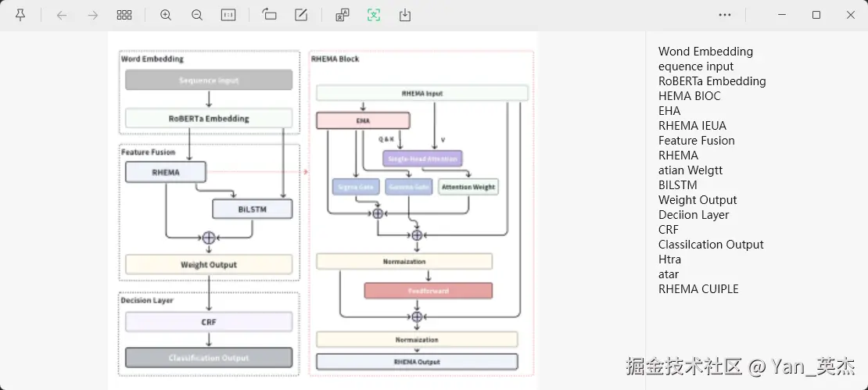Open the edit image tool
Image resolution: width=868 pixels, height=390 pixels.
300,15
